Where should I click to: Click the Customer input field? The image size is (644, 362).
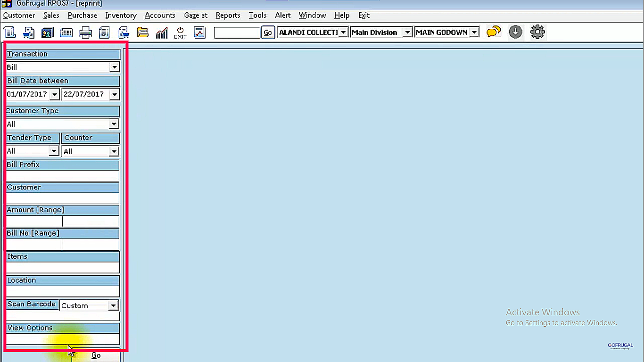coord(63,198)
